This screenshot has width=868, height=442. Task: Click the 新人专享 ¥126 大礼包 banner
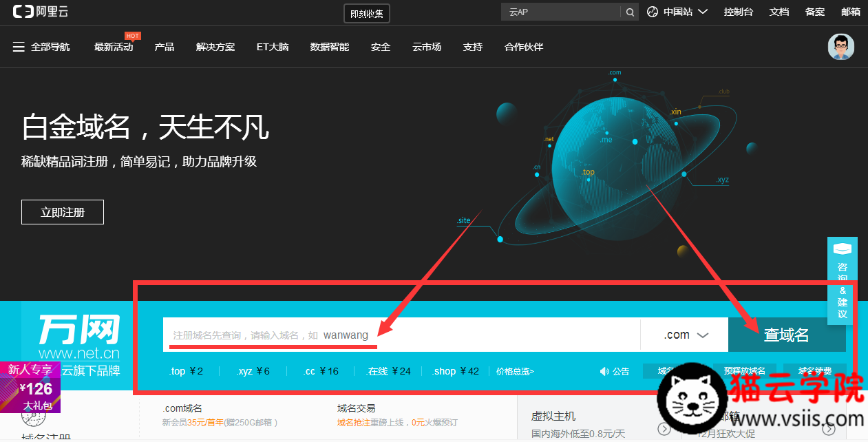click(x=30, y=388)
